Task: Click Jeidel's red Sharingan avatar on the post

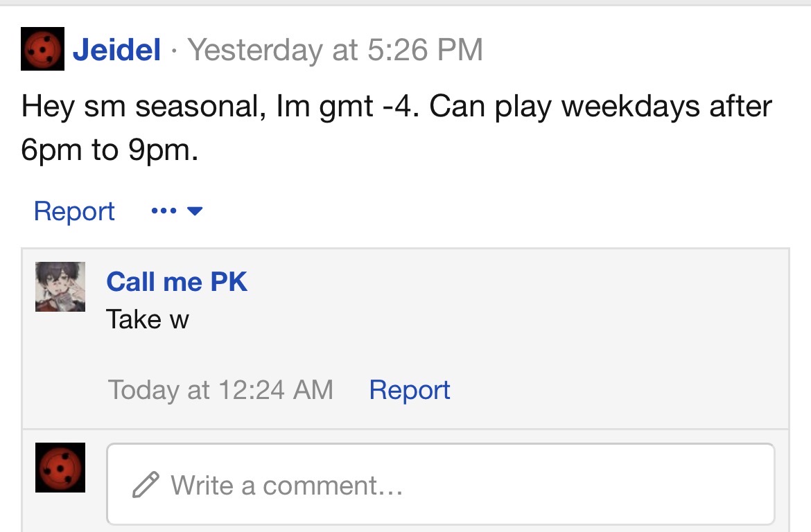Action: point(43,49)
